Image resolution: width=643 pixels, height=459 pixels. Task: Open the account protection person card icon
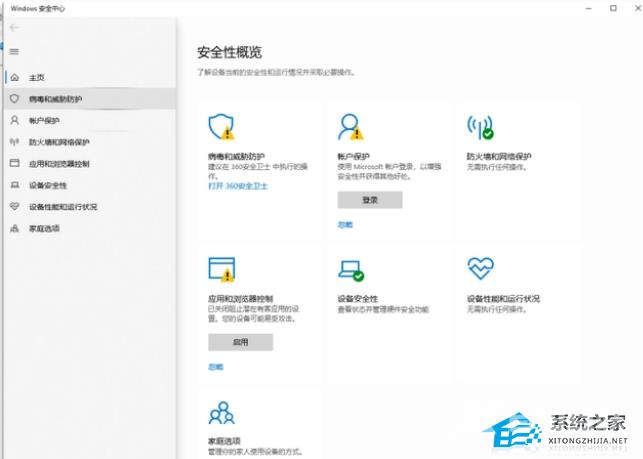click(x=351, y=127)
